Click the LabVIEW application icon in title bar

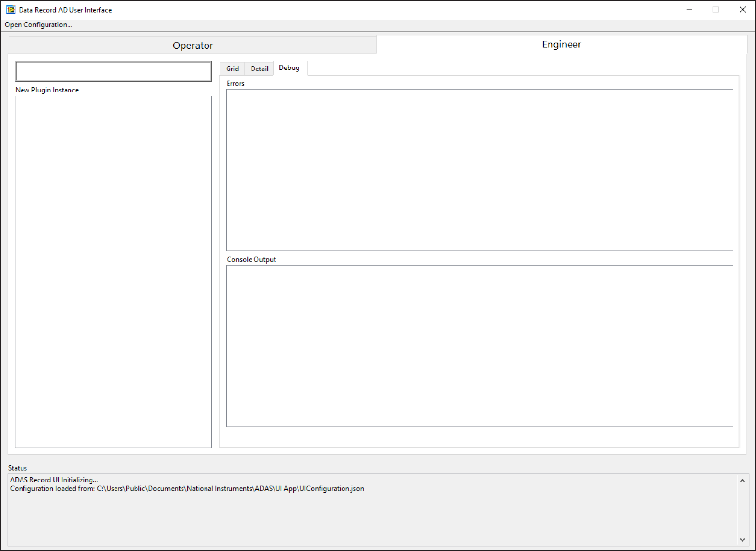[x=11, y=10]
